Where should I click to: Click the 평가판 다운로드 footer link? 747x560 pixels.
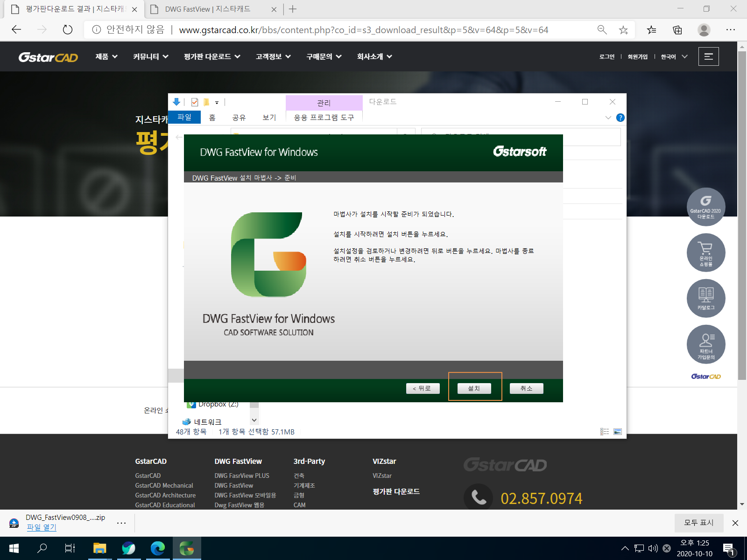click(x=396, y=491)
